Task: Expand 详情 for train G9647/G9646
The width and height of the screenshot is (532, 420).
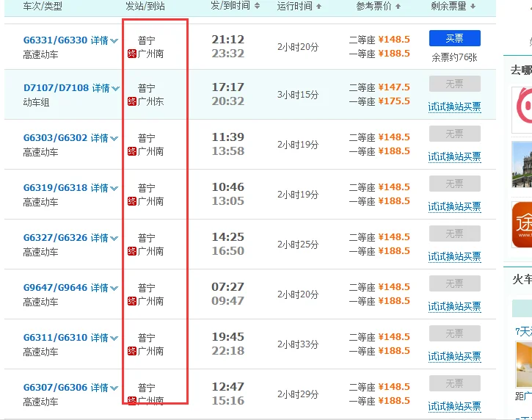Action: [104, 288]
